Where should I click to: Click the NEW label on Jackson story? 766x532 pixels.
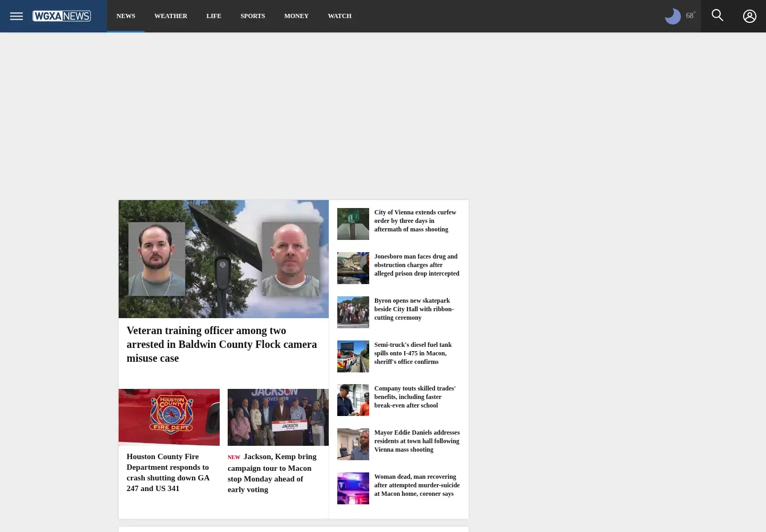click(234, 458)
